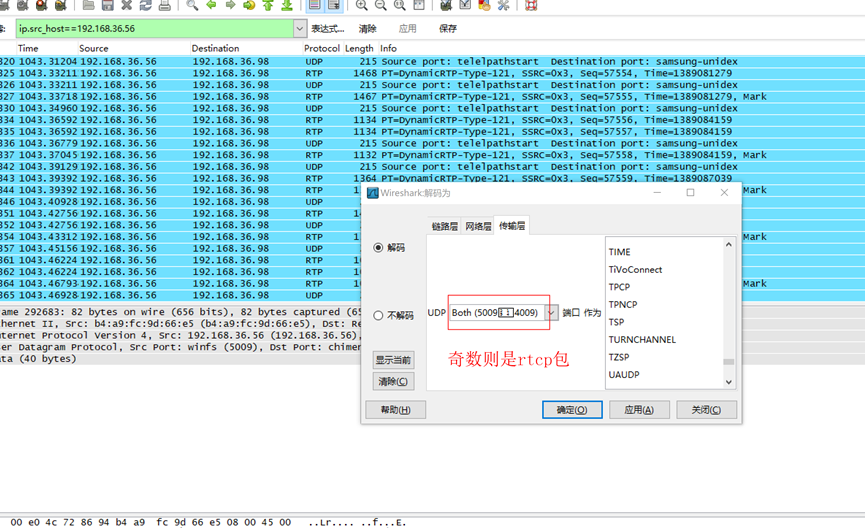Jump to the first packet
This screenshot has width=865, height=528.
tap(268, 5)
